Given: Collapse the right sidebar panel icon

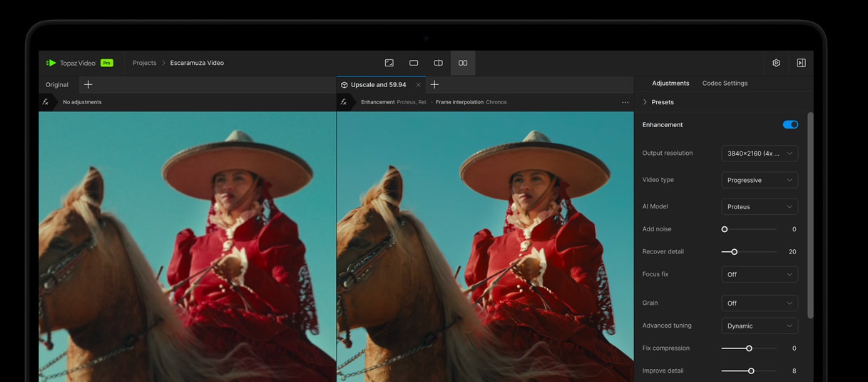Looking at the screenshot, I should pyautogui.click(x=801, y=63).
